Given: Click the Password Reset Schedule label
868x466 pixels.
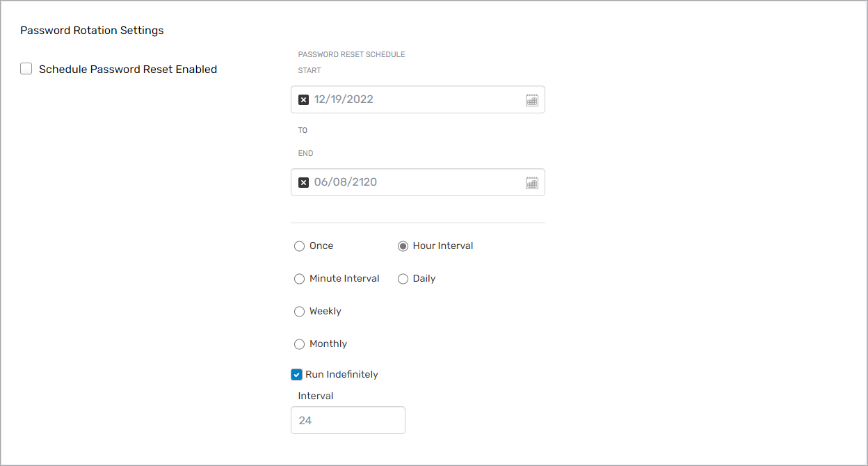Looking at the screenshot, I should [351, 54].
